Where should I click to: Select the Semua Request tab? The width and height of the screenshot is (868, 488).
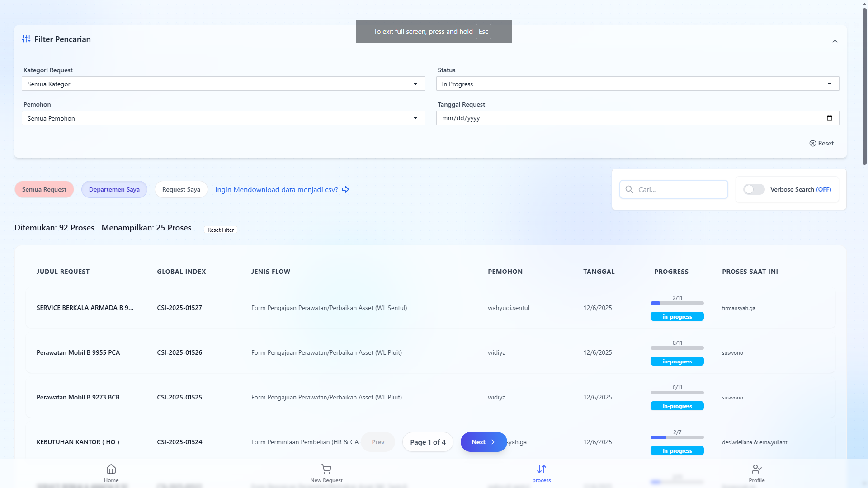coord(44,189)
